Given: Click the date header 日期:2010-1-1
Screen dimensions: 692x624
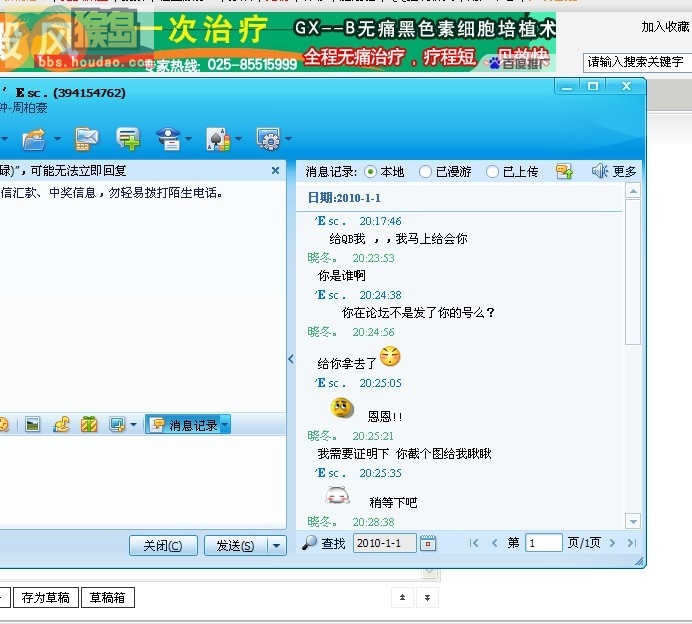Looking at the screenshot, I should [x=344, y=198].
